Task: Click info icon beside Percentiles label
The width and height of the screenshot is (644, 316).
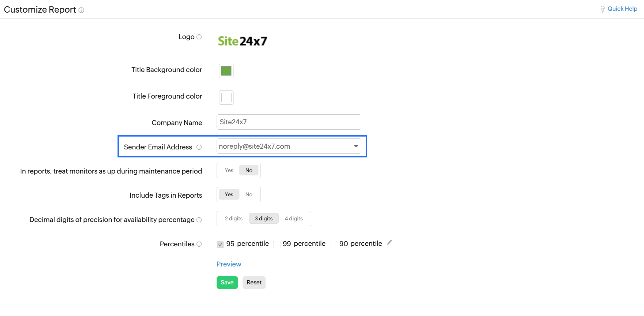Action: (199, 244)
